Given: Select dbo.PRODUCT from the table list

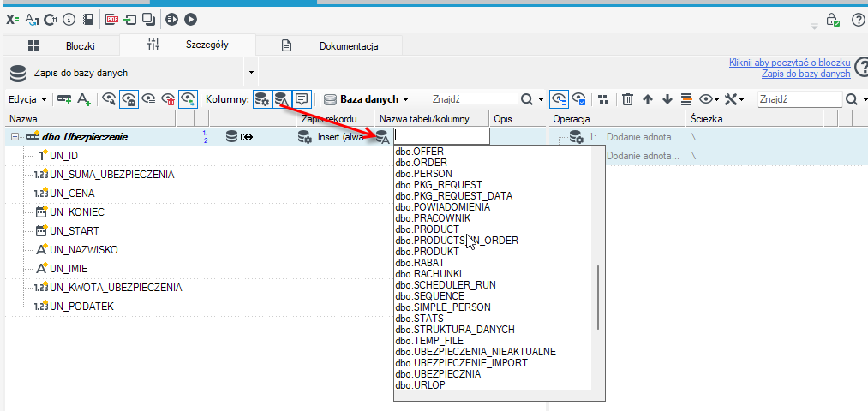Looking at the screenshot, I should coord(428,229).
